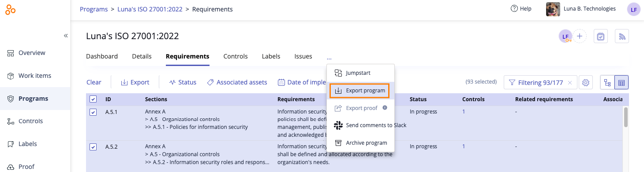644x172 pixels.
Task: Click the orange app logo
Action: 11,10
